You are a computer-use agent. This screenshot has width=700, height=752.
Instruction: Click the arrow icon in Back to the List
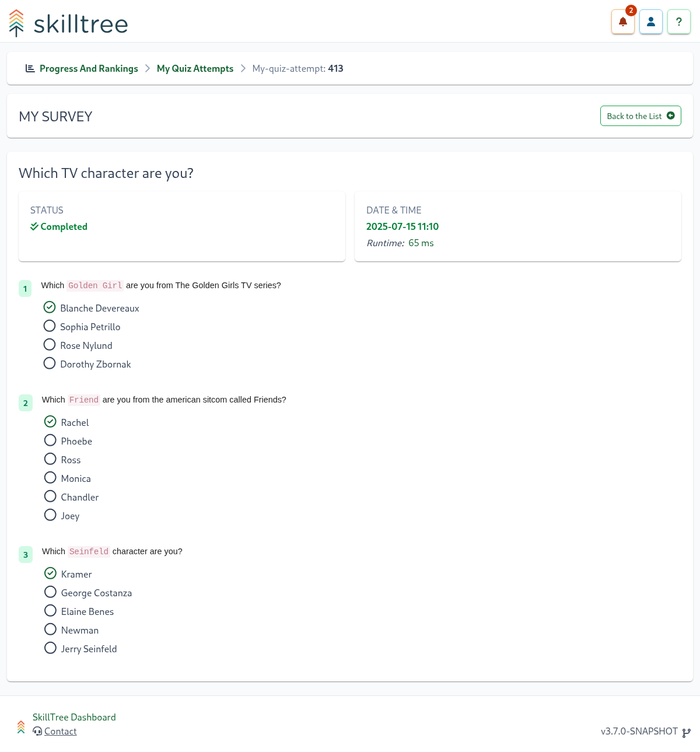pyautogui.click(x=671, y=116)
